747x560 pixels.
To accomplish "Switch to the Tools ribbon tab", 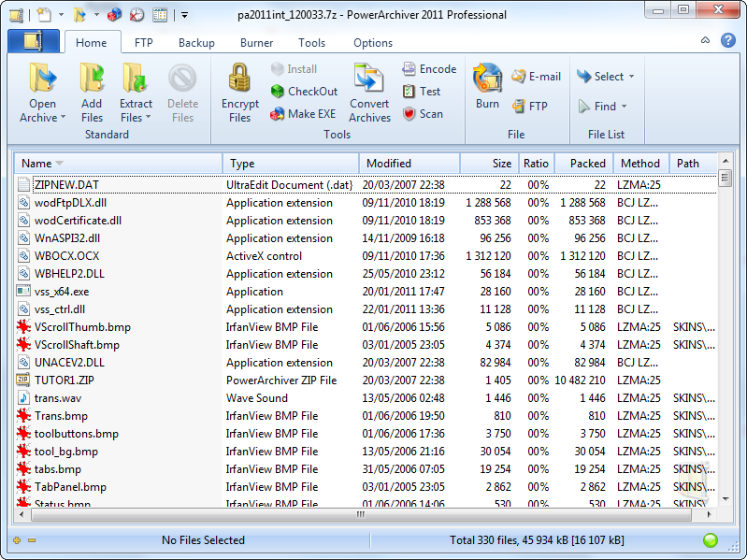I will 311,43.
